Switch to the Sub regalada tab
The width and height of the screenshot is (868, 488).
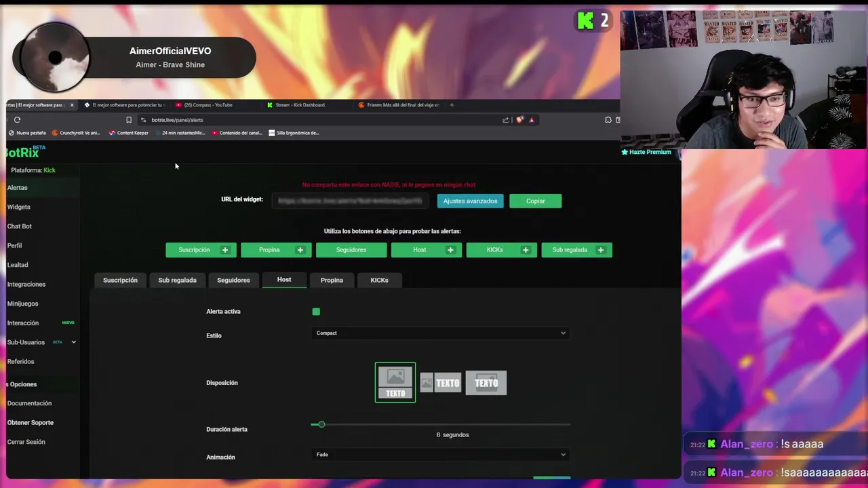(x=178, y=280)
